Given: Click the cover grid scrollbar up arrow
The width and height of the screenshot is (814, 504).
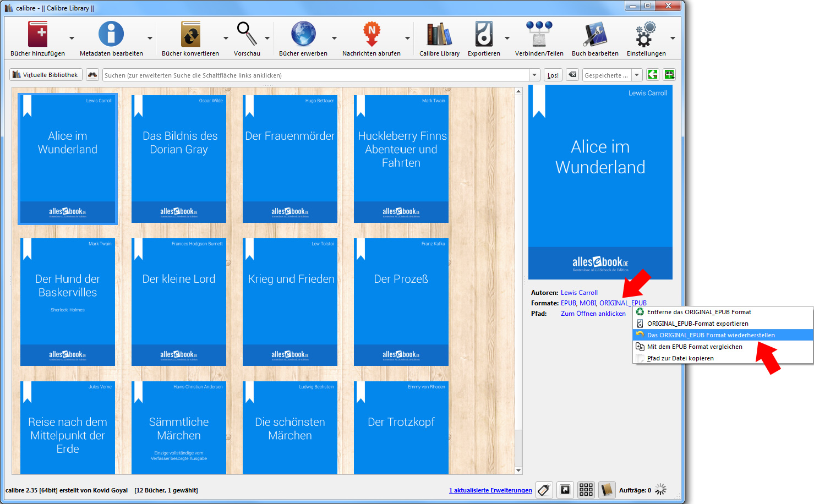Looking at the screenshot, I should (x=518, y=91).
